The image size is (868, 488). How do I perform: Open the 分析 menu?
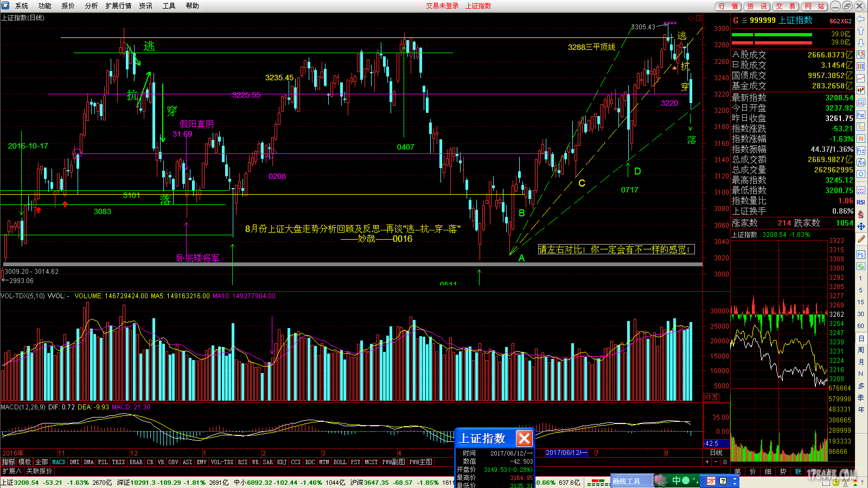(92, 6)
